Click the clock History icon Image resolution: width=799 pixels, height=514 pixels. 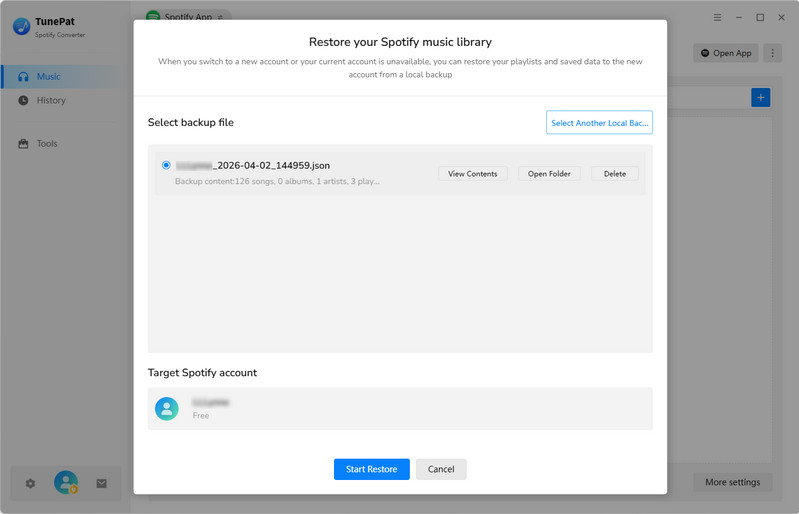point(23,100)
